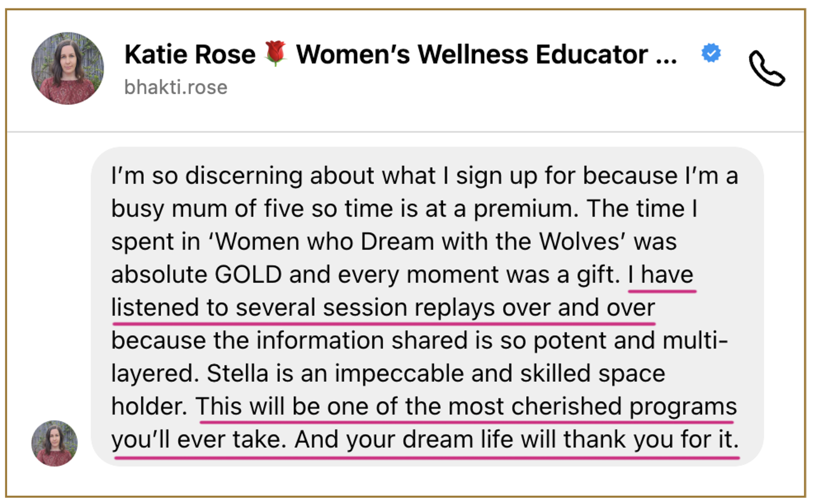
Task: Start a voice call with the phone icon
Action: pyautogui.click(x=766, y=68)
